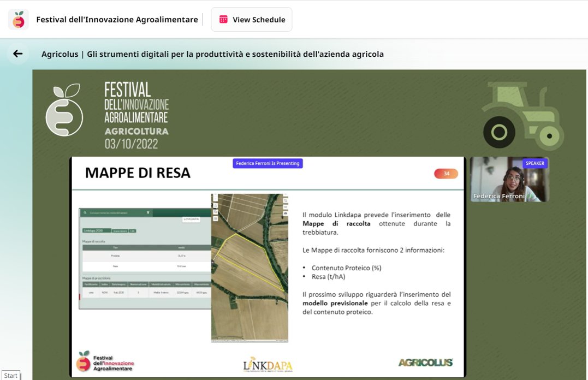Click the Festival logo at slide bottom left
The image size is (588, 380).
pyautogui.click(x=105, y=361)
